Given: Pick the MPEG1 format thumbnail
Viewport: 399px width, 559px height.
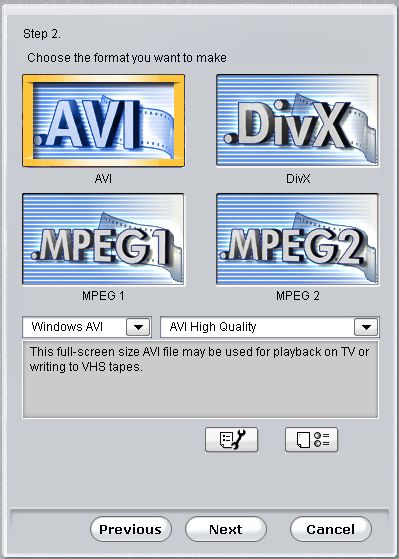Looking at the screenshot, I should tap(103, 239).
